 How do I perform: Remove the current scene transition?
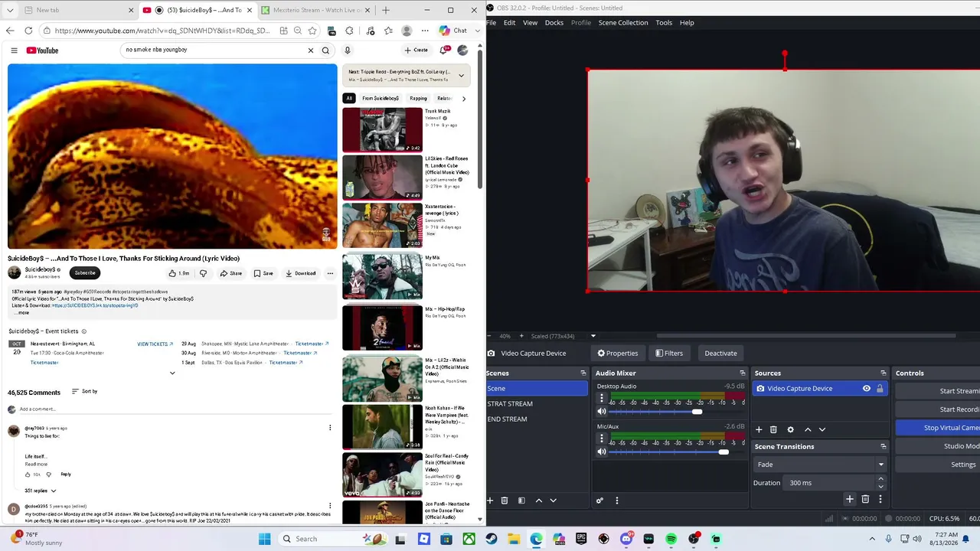[865, 499]
